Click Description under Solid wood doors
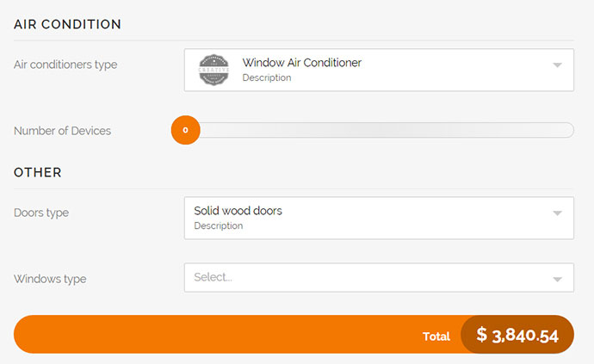The image size is (594, 364). point(218,225)
